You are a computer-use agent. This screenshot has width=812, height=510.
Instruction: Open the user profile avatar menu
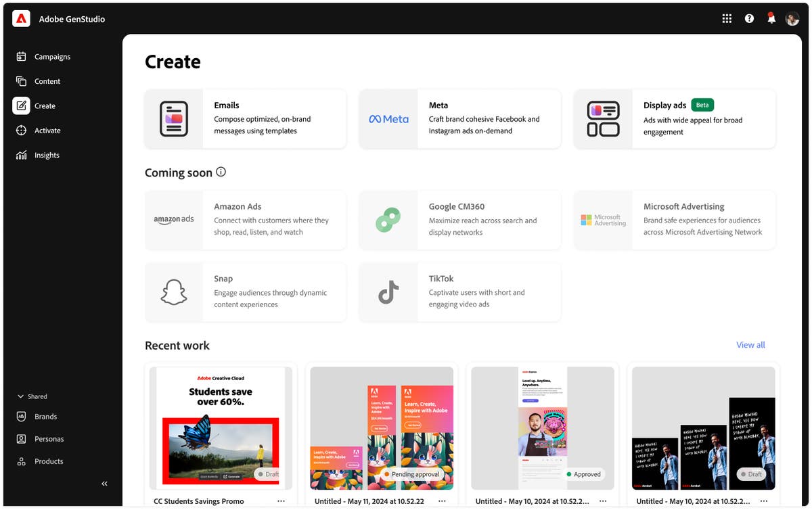pos(792,18)
